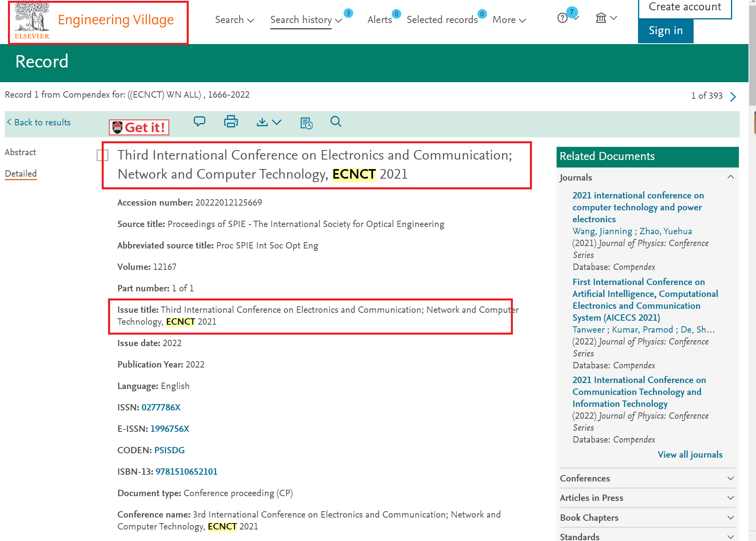Click the '1 of 393' record counter
The width and height of the screenshot is (756, 541).
coord(707,96)
